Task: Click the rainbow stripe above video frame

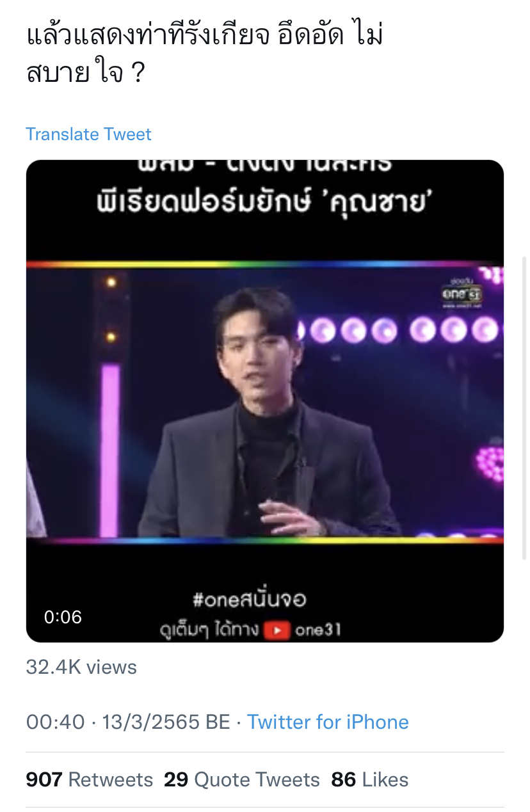Action: [264, 264]
